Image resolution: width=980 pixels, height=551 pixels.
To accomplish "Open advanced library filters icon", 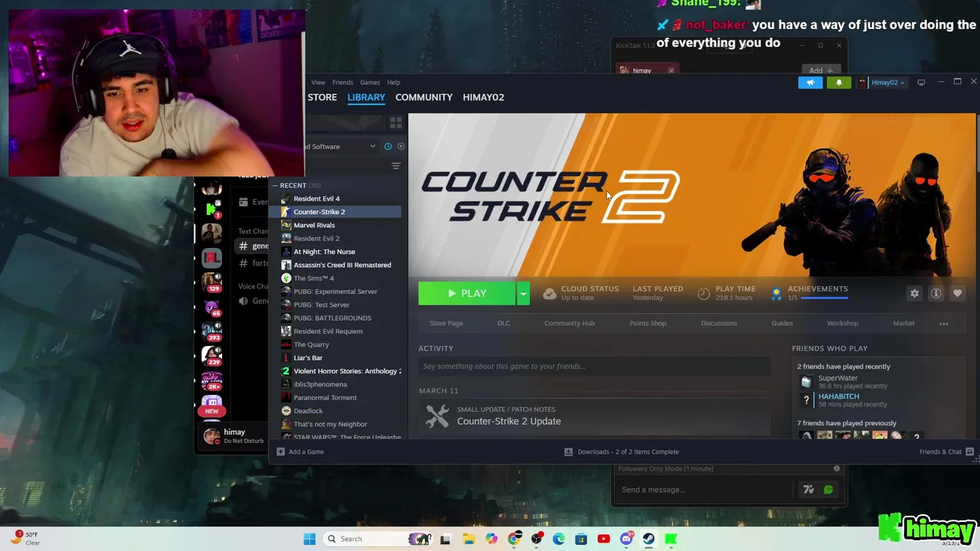I will 396,166.
